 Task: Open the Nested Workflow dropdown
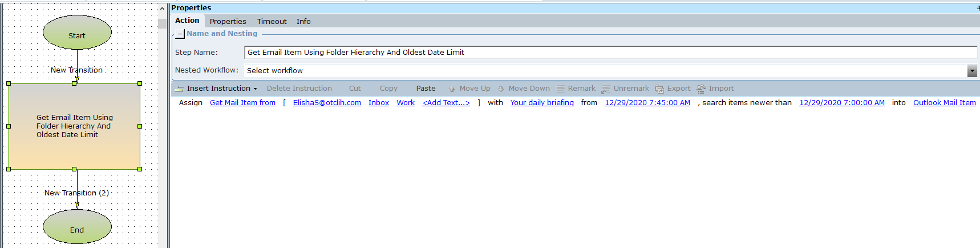(972, 71)
